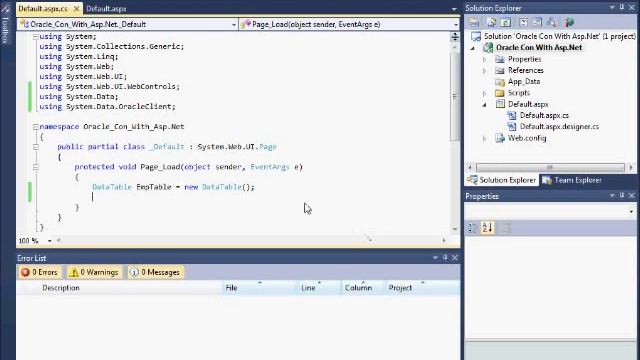Image resolution: width=640 pixels, height=360 pixels.
Task: Click the App_Data folder icon
Action: tap(500, 82)
